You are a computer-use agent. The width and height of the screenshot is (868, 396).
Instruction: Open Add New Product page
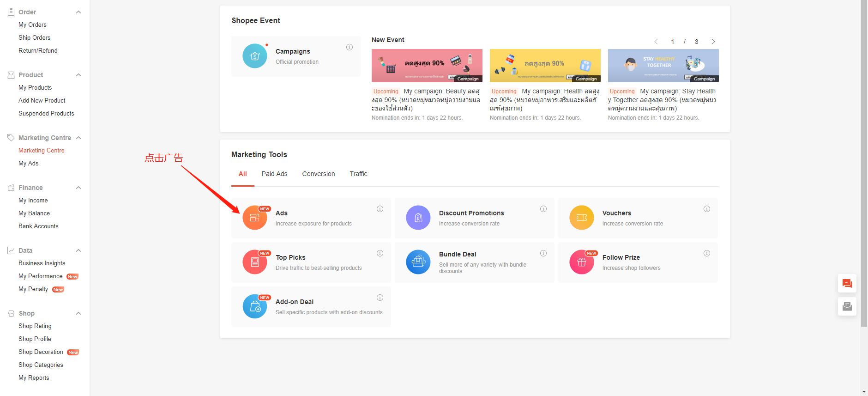tap(42, 101)
